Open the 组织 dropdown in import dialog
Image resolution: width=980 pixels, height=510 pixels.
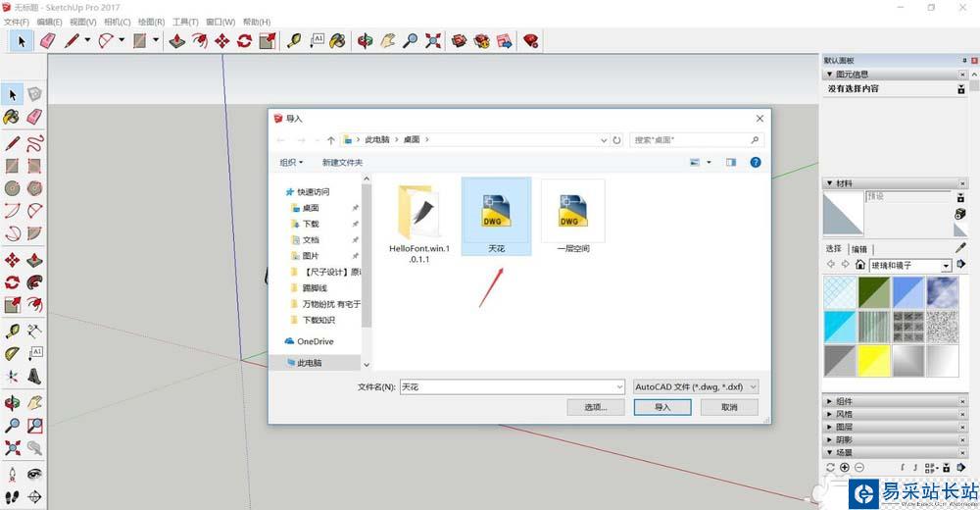pyautogui.click(x=291, y=162)
